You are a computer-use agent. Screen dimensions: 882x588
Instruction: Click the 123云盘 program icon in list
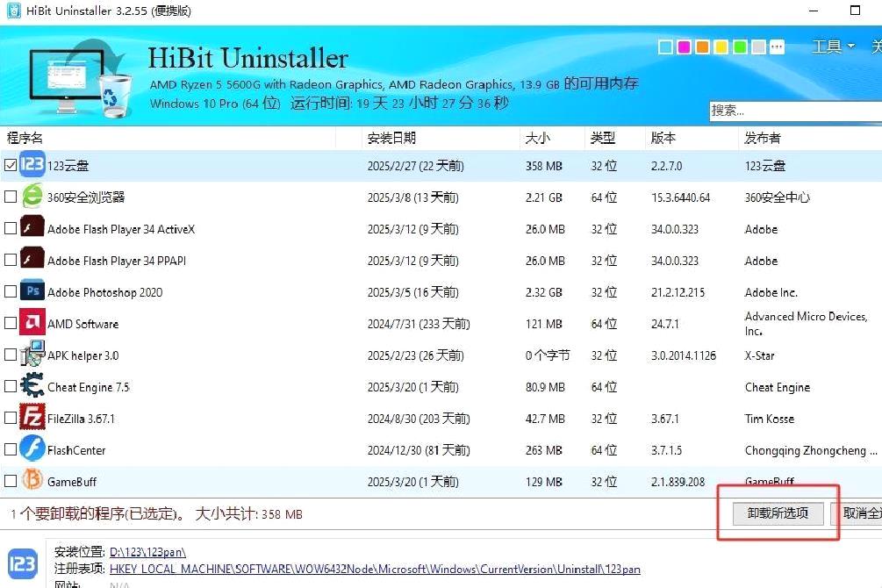click(32, 164)
